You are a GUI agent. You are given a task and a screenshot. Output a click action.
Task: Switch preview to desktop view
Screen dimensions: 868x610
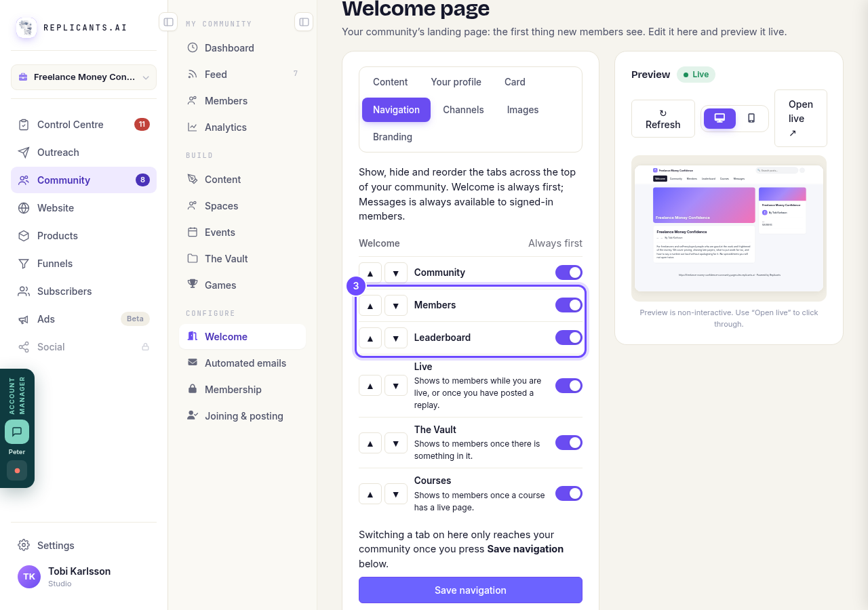[719, 119]
